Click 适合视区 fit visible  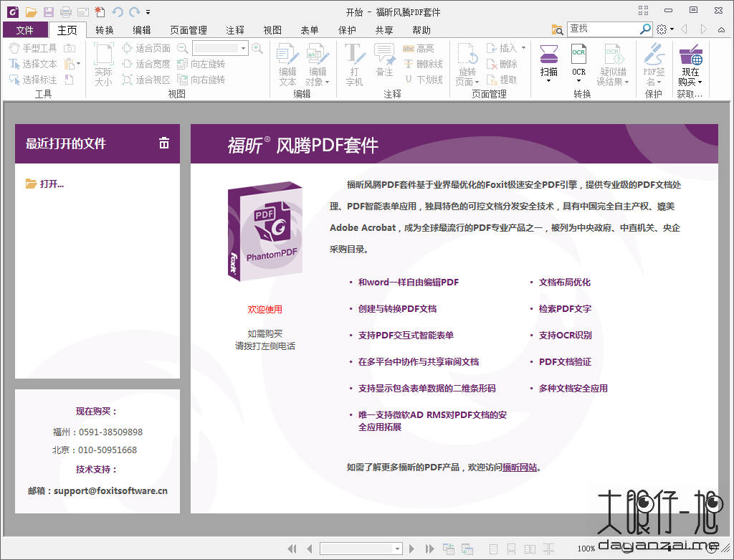[x=146, y=80]
